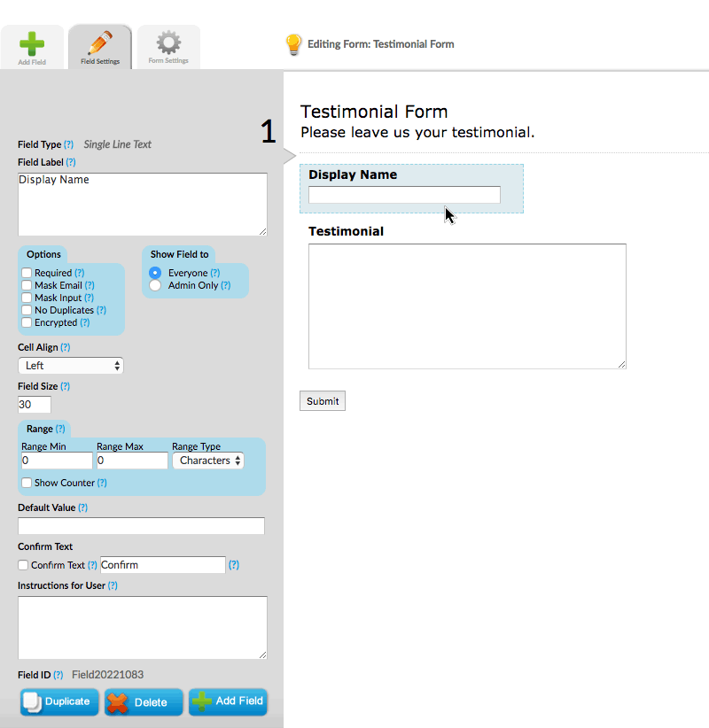This screenshot has width=709, height=728.
Task: Open the Cell Align dropdown
Action: tap(71, 365)
